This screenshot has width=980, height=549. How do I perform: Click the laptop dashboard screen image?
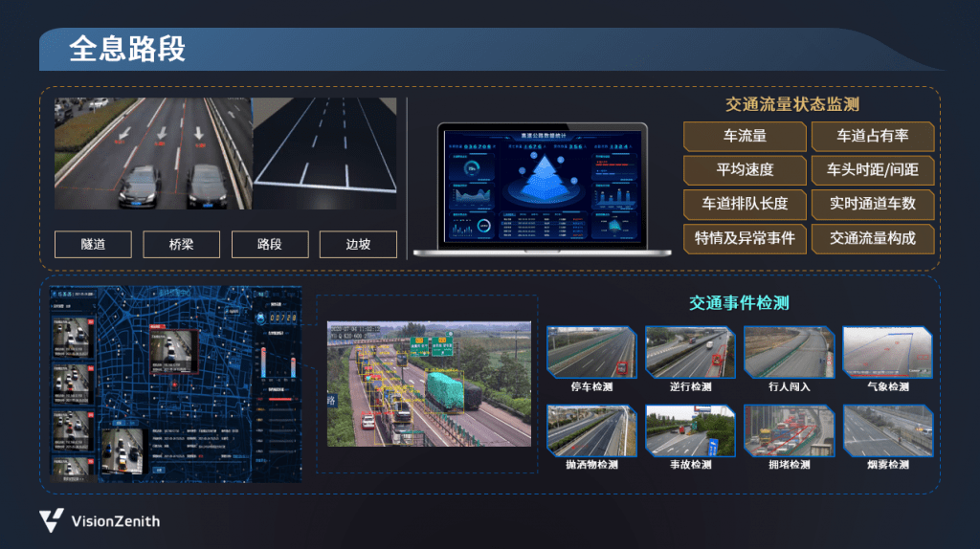pyautogui.click(x=544, y=186)
